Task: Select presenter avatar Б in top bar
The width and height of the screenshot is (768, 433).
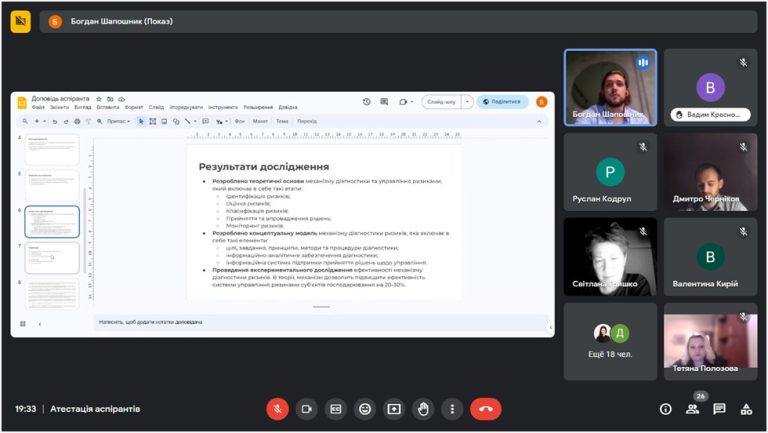Action: pos(55,21)
